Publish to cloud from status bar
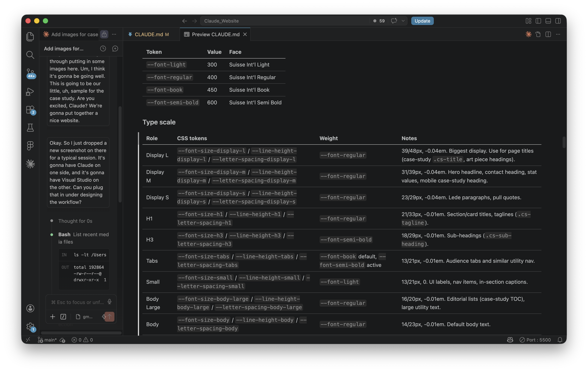588x372 pixels. tap(62, 340)
